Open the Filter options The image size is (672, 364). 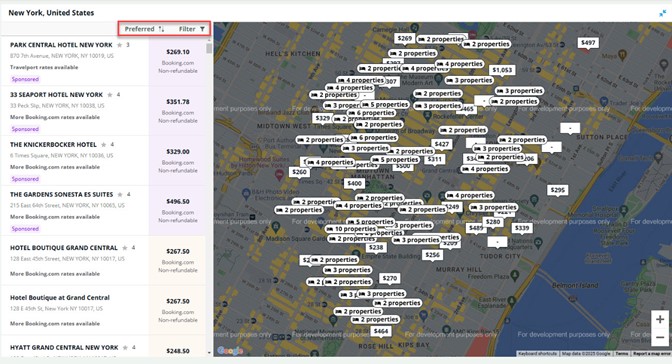192,29
